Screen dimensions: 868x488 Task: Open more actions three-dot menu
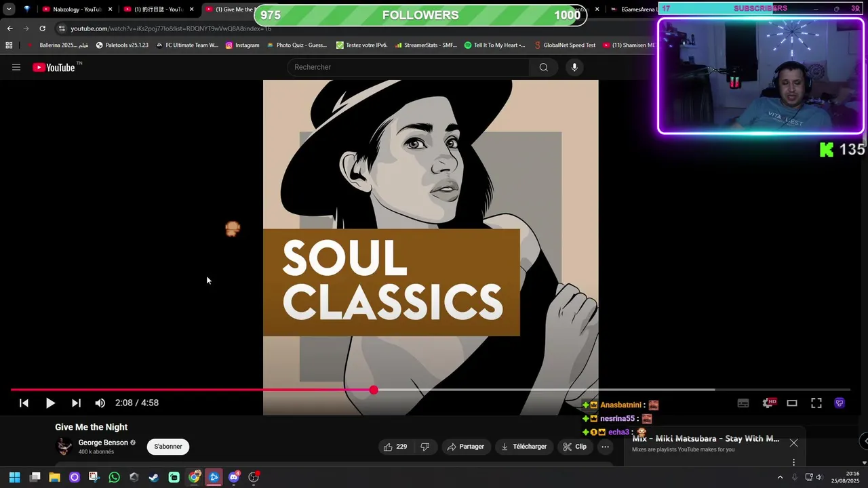click(606, 447)
